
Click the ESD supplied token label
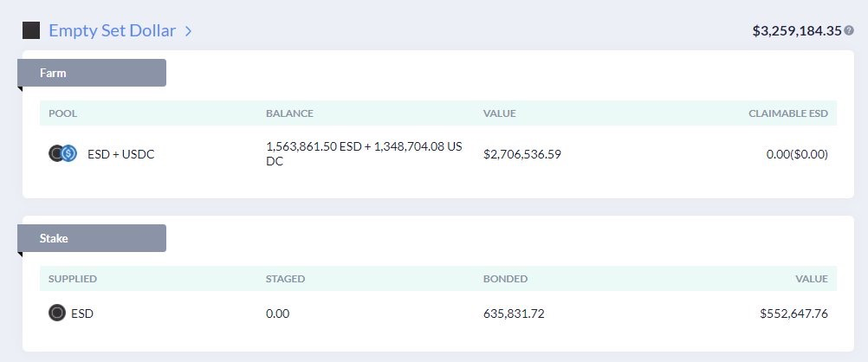[81, 314]
